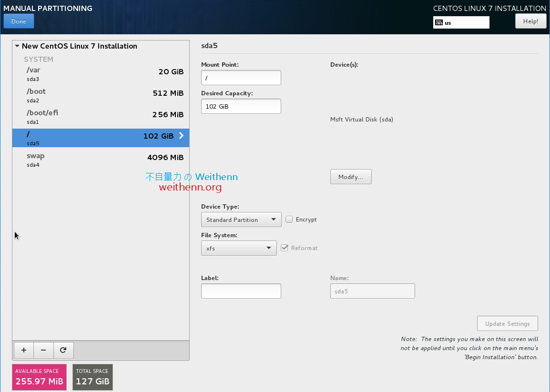Image resolution: width=550 pixels, height=392 pixels.
Task: Click the TOTAL SPACE 127 GiB box
Action: coord(92,377)
